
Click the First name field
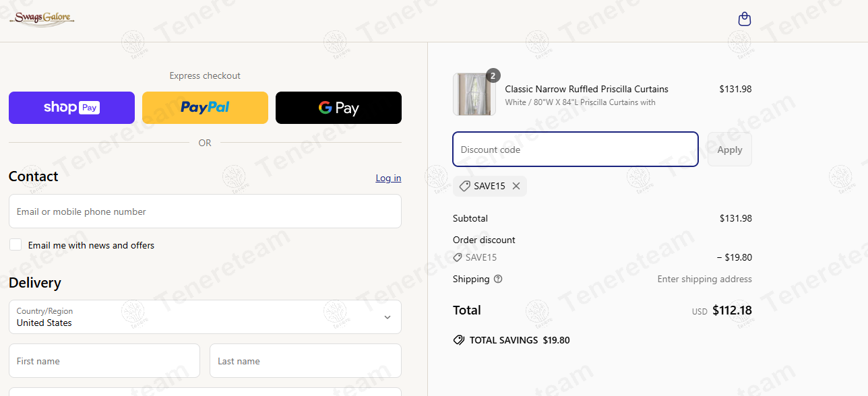(x=104, y=360)
